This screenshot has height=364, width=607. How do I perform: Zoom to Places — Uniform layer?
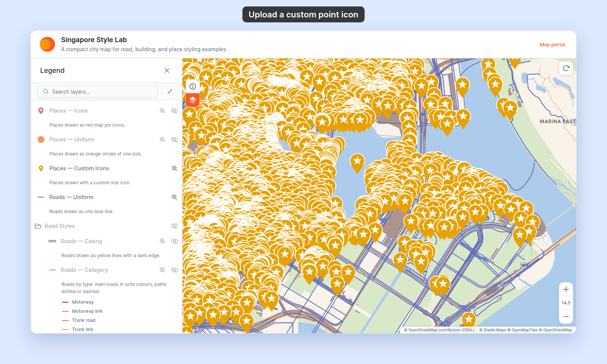click(x=162, y=140)
